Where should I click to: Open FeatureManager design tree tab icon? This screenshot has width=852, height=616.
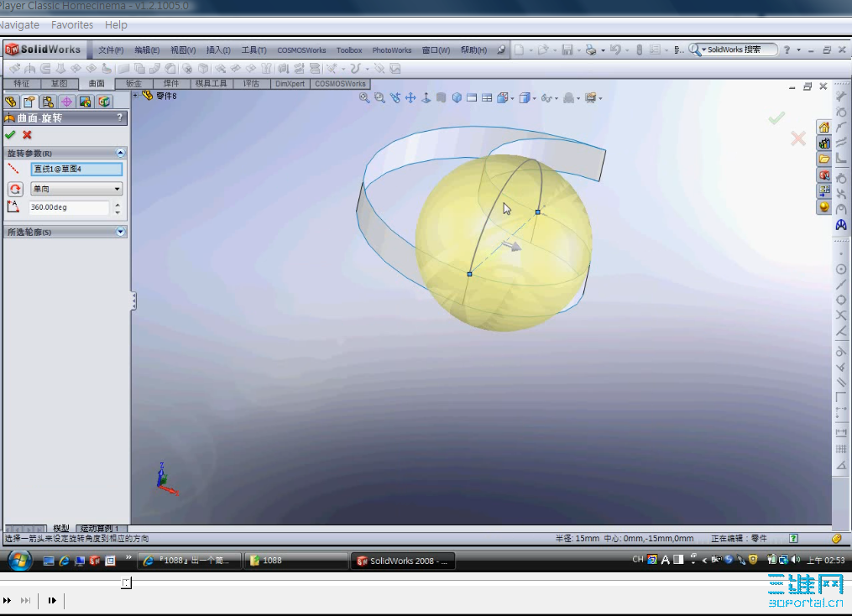[x=10, y=102]
